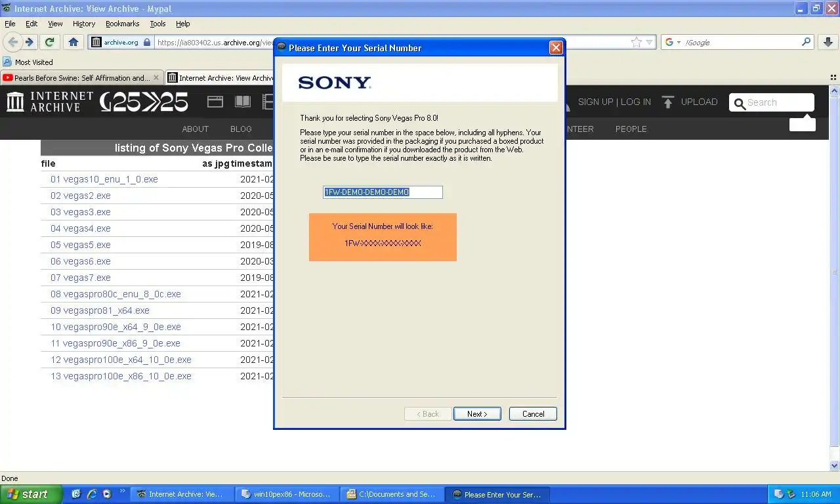Switch to win10pex86 taskbar window
The width and height of the screenshot is (840, 504).
click(287, 494)
